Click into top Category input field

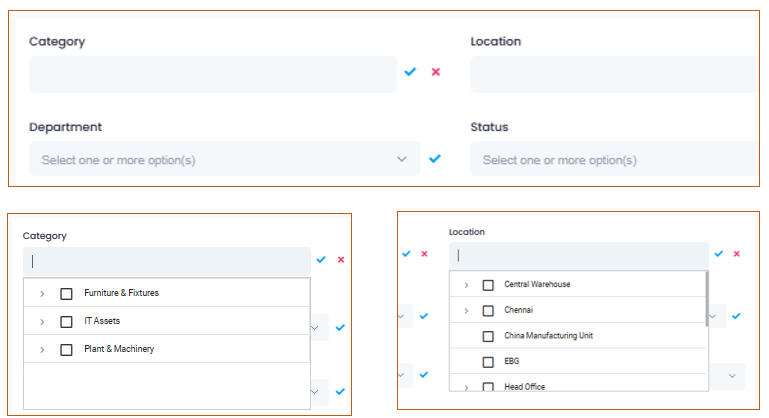tap(213, 74)
